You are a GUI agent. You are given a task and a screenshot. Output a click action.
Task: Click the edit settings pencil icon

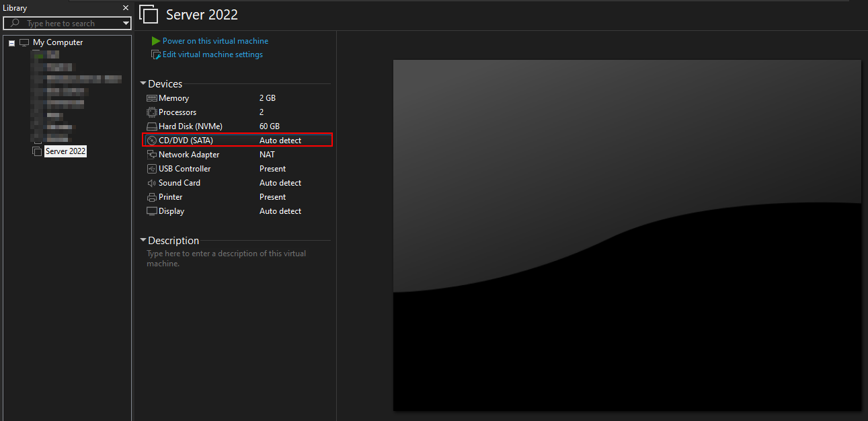coord(156,54)
